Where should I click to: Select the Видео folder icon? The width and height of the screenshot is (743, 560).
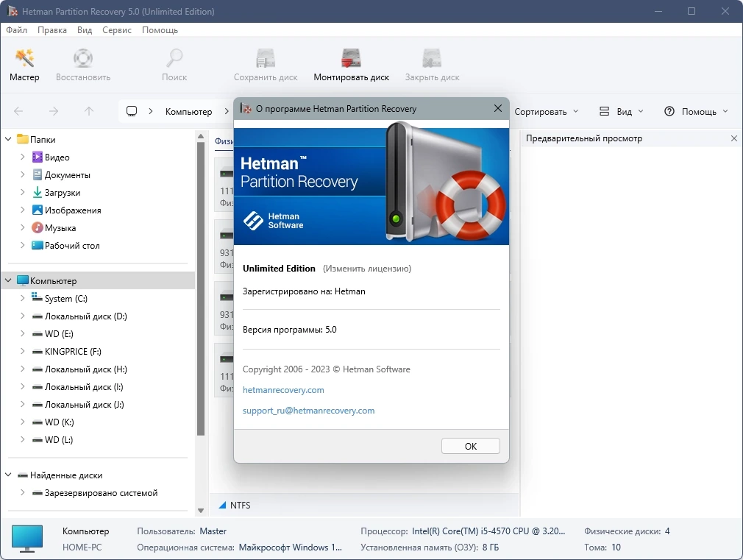[x=37, y=157]
